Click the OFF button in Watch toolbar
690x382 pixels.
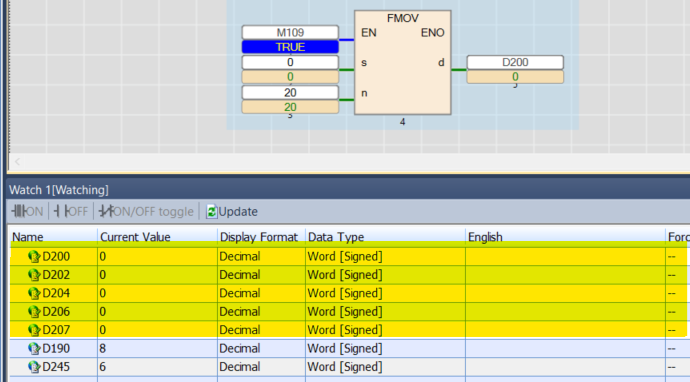tap(71, 212)
